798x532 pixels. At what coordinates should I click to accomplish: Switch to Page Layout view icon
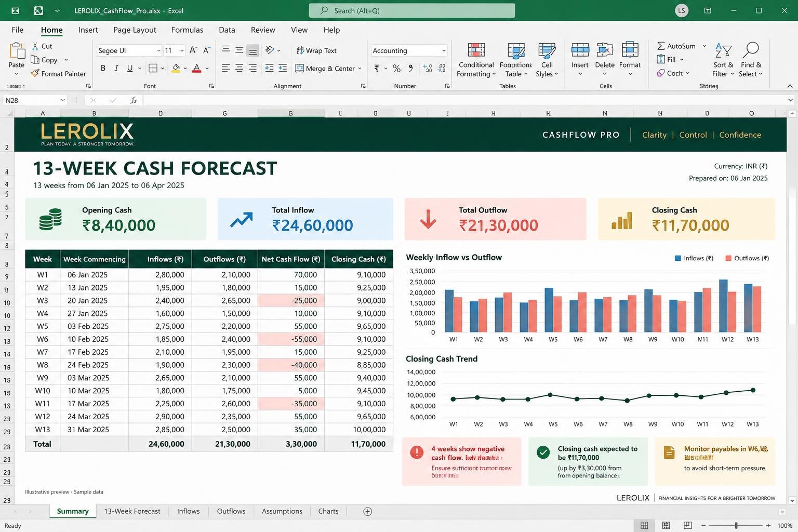click(666, 526)
